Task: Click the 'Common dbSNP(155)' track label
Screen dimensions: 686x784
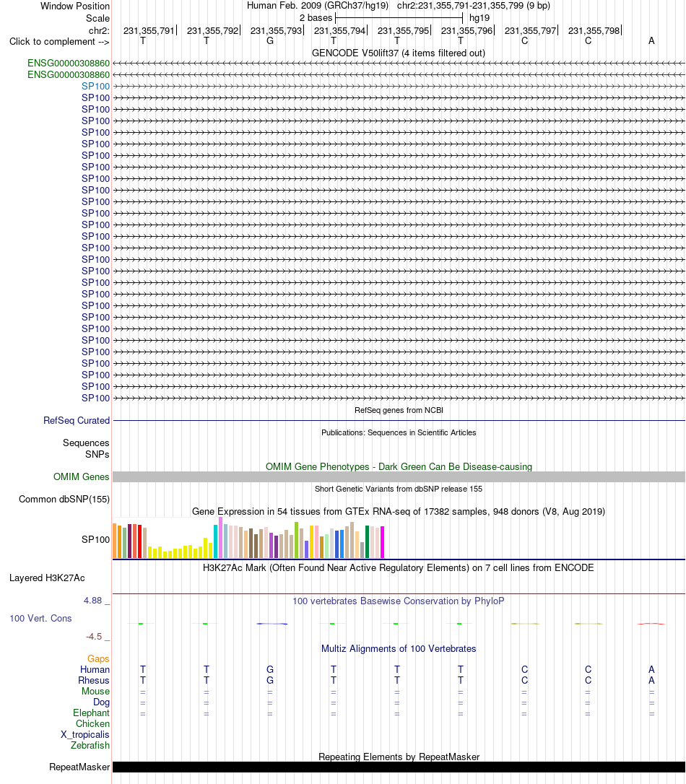Action: pyautogui.click(x=64, y=499)
